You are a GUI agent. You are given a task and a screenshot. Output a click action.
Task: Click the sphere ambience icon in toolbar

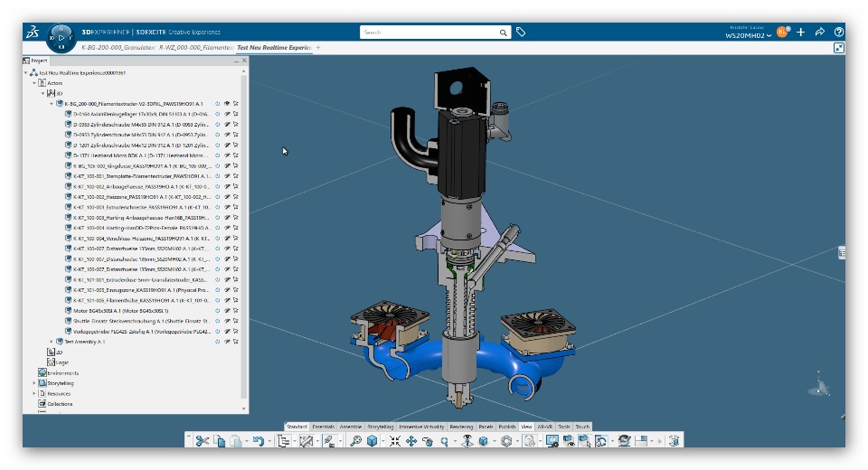coord(624,441)
